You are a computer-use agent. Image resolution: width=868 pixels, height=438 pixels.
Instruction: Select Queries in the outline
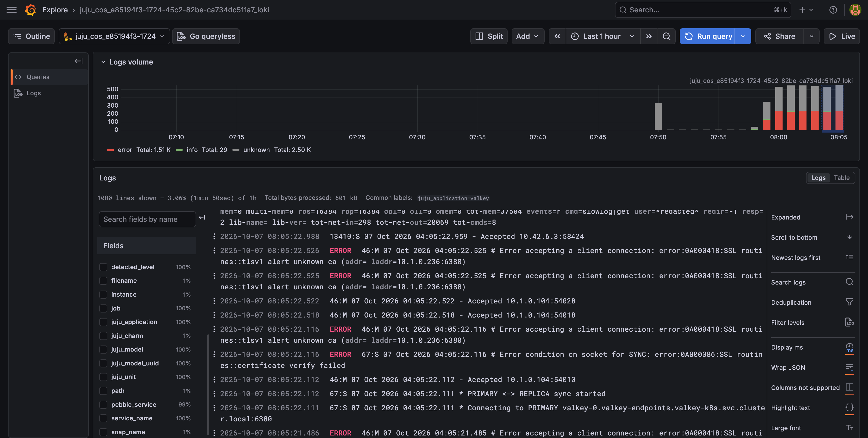click(x=50, y=77)
